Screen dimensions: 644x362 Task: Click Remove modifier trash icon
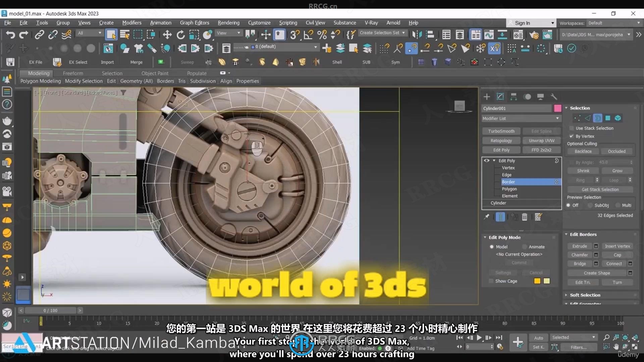click(525, 217)
